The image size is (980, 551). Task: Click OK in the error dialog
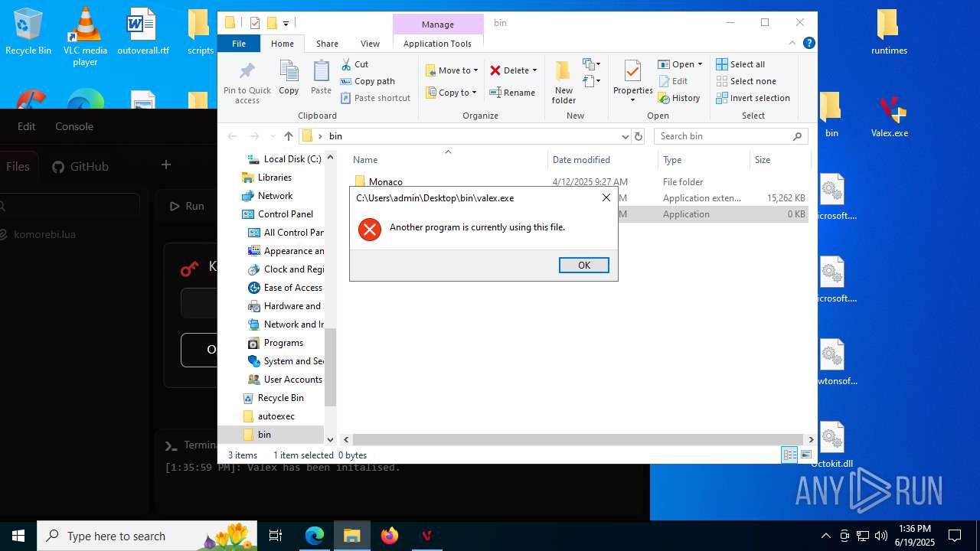pyautogui.click(x=584, y=265)
